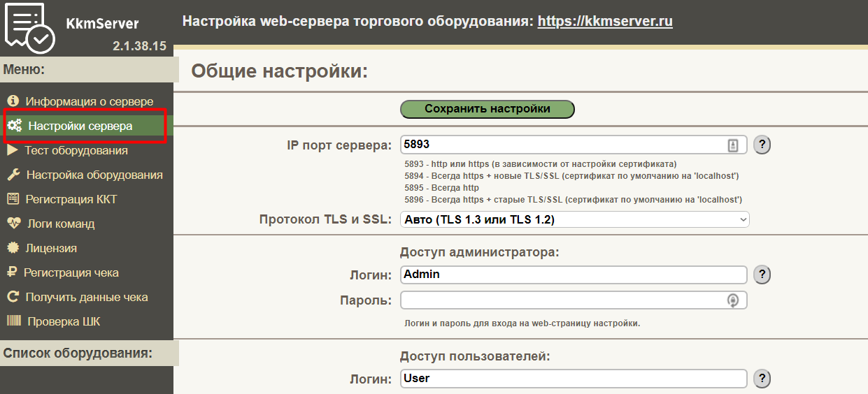Click the autofill icon in IP port field
The width and height of the screenshot is (868, 394).
pyautogui.click(x=733, y=145)
